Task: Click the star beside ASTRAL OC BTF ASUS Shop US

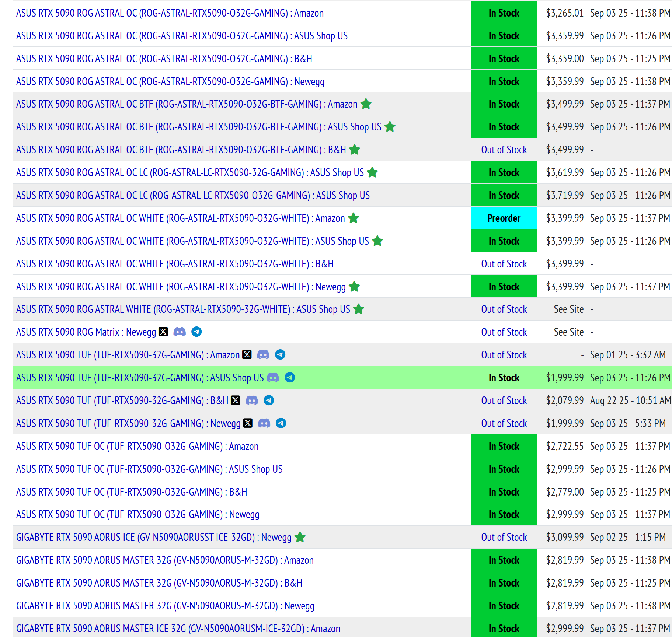Action: point(390,127)
